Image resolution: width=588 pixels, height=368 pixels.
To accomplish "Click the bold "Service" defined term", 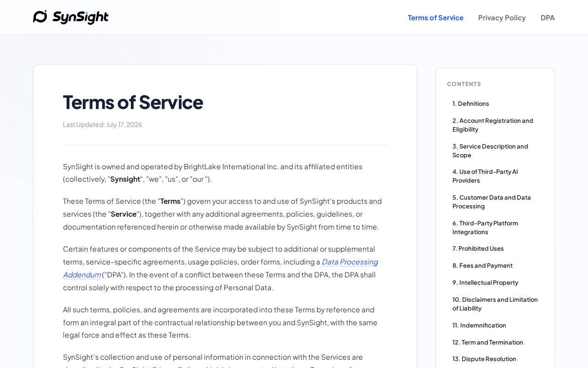I will (x=124, y=214).
